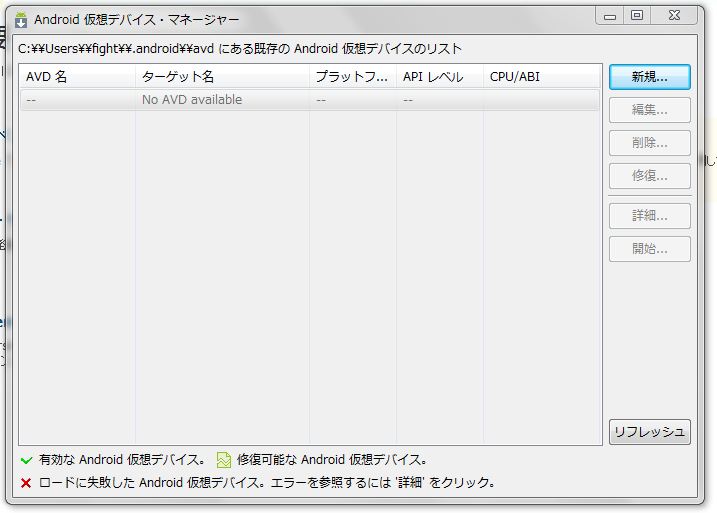Click the 修復可能な Android 仮想デバイス legend text
Screen dimensions: 717x513
tap(332, 460)
